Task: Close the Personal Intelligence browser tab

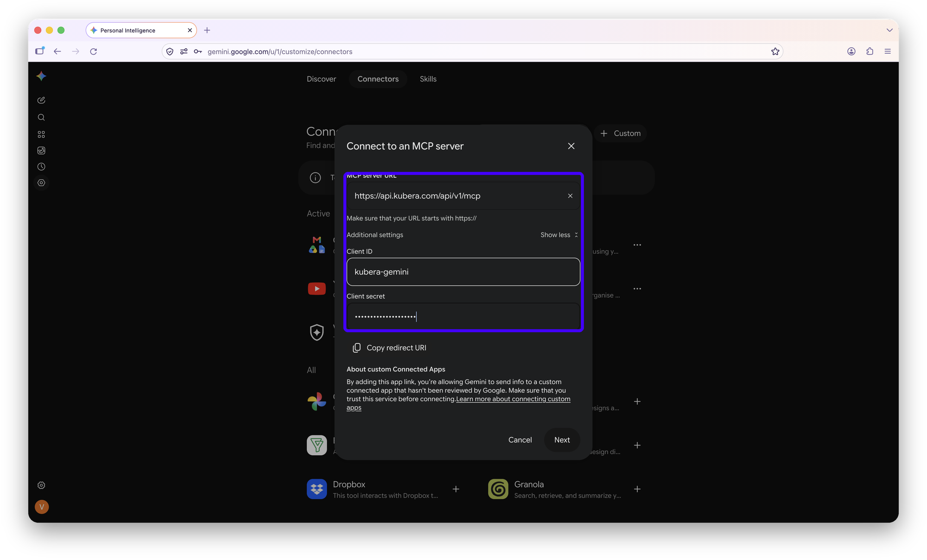Action: [190, 30]
